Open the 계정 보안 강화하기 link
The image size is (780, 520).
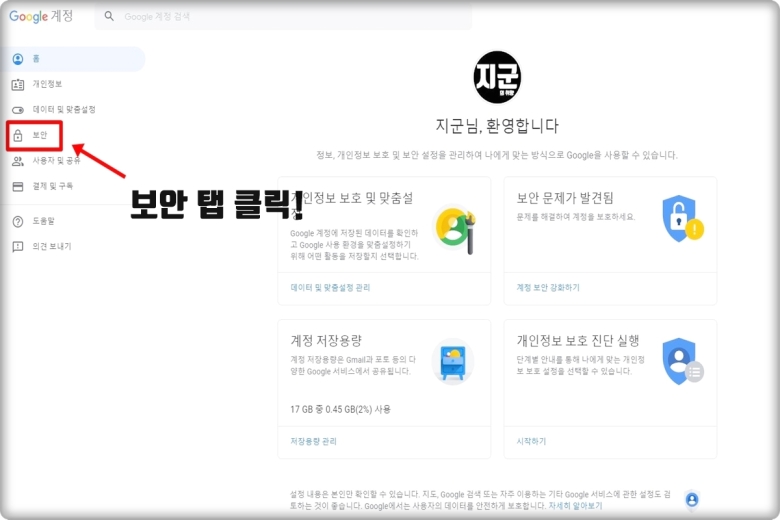pyautogui.click(x=548, y=288)
